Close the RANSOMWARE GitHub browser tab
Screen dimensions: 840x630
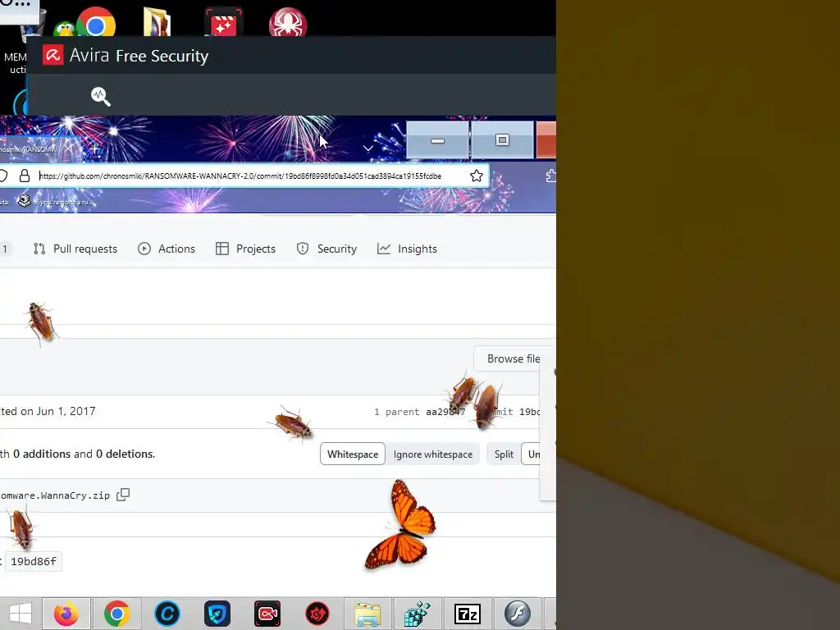[69, 149]
